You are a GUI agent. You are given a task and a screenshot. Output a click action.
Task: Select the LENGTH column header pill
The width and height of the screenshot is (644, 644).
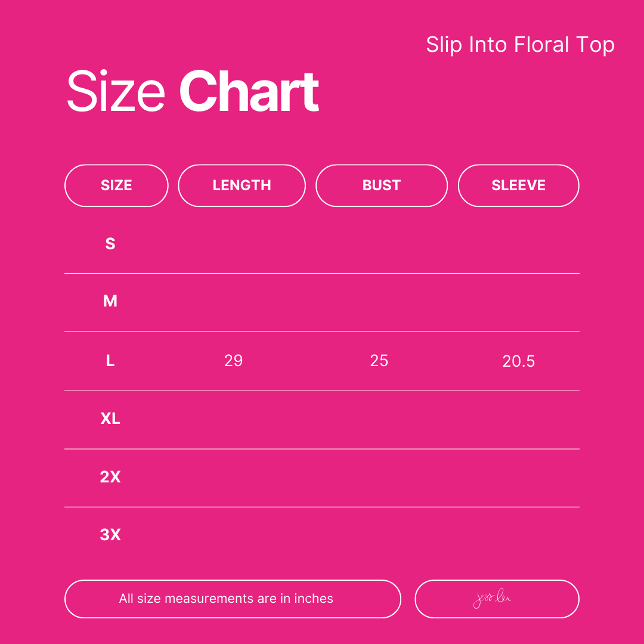click(x=241, y=185)
